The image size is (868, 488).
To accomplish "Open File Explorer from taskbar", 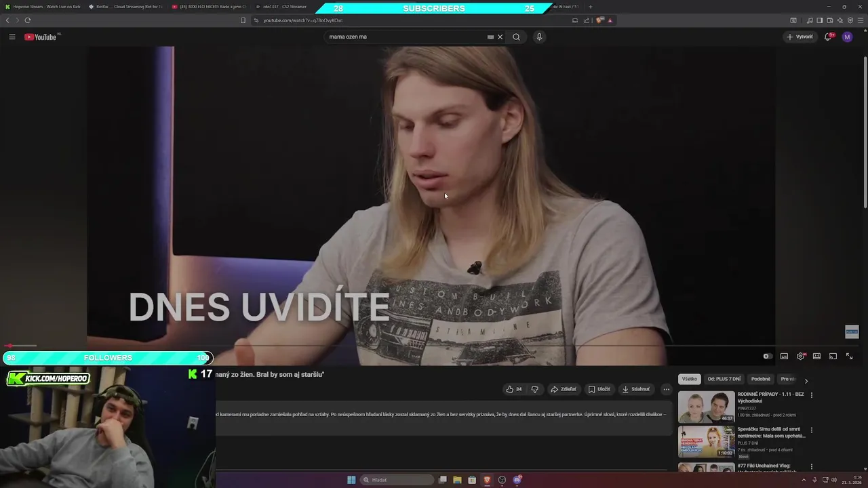I will [457, 480].
